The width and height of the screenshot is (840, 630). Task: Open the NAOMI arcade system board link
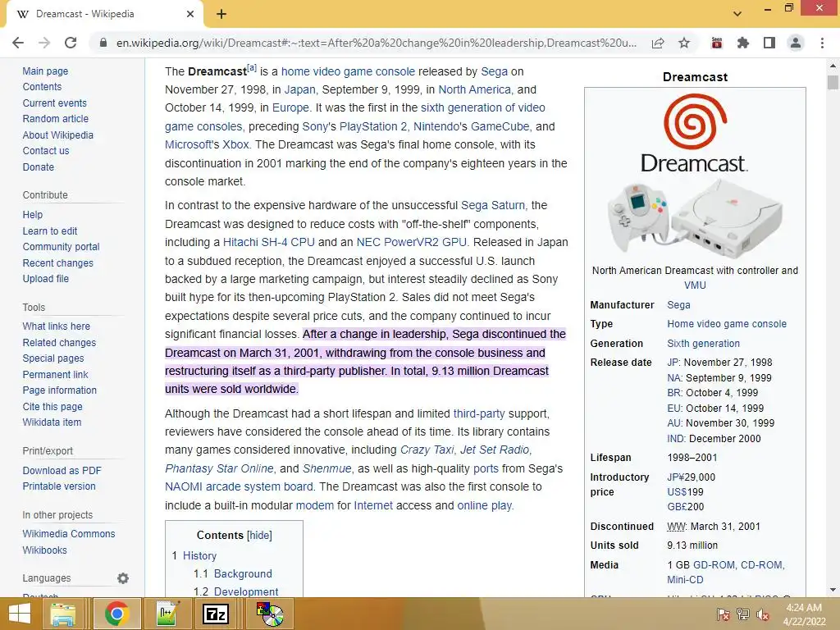click(x=239, y=487)
